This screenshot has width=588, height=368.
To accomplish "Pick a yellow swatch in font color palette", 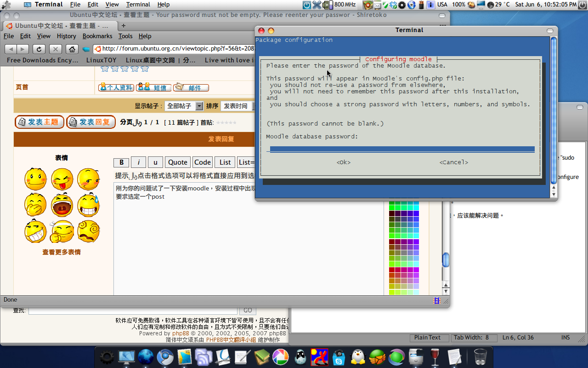I will click(392, 287).
